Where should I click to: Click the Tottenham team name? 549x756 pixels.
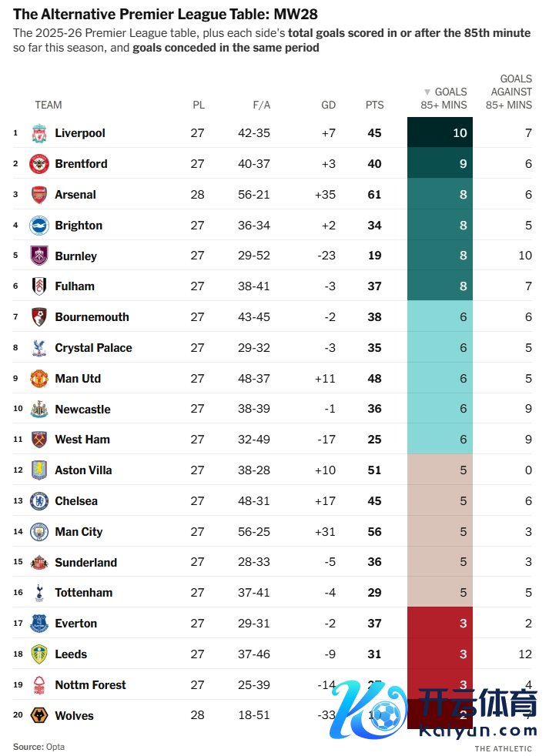pos(83,593)
